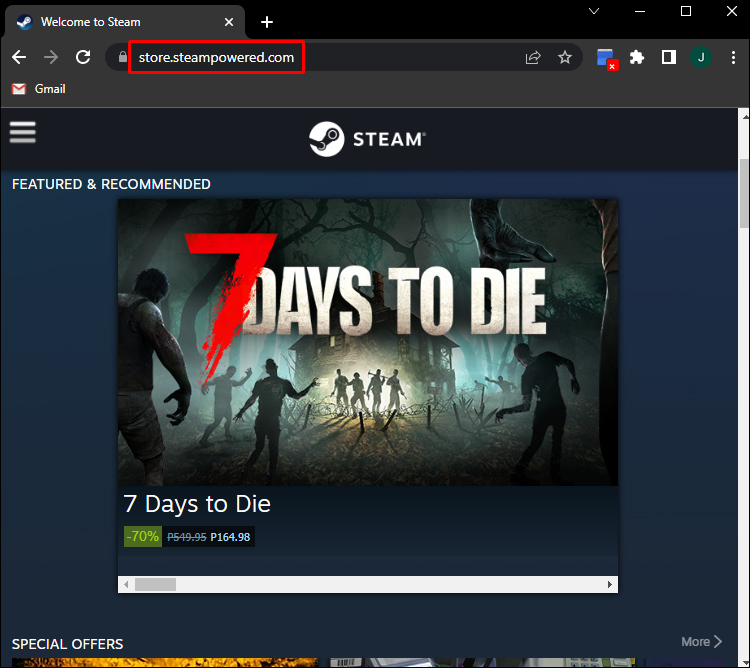Click the 7 Days to Die title

click(x=197, y=504)
